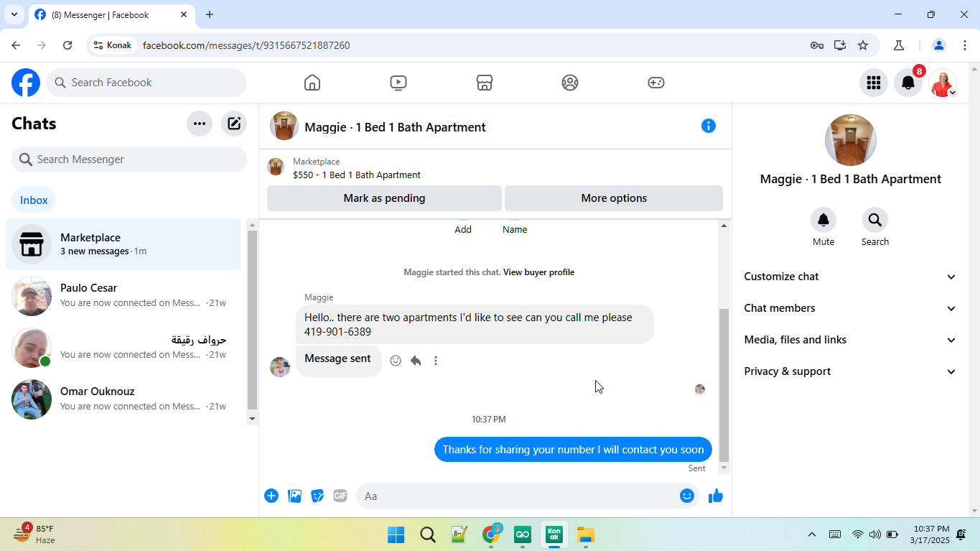Open Windows Start menu
The height and width of the screenshot is (551, 980).
tap(396, 534)
